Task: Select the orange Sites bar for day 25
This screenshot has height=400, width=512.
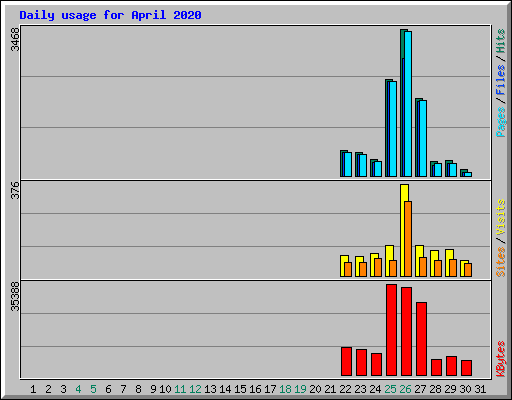Action: (x=393, y=268)
